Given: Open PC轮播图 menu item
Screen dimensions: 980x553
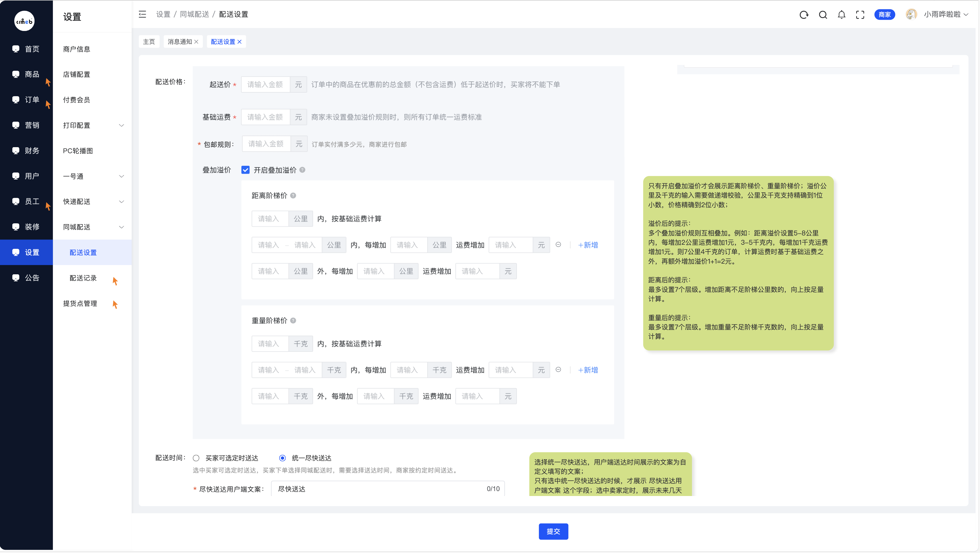Looking at the screenshot, I should 92,151.
